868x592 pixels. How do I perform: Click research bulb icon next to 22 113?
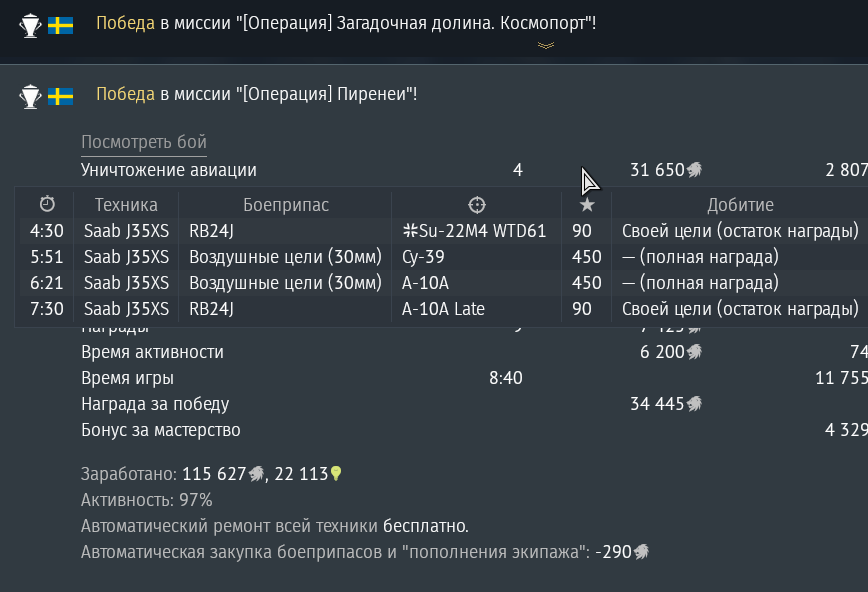click(x=335, y=473)
